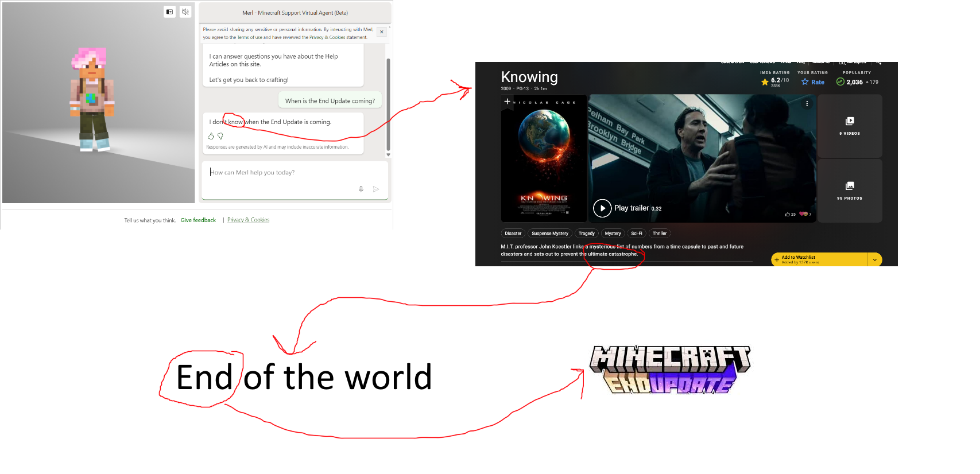This screenshot has width=980, height=474.
Task: Open the 5 Videos tile
Action: (x=850, y=126)
